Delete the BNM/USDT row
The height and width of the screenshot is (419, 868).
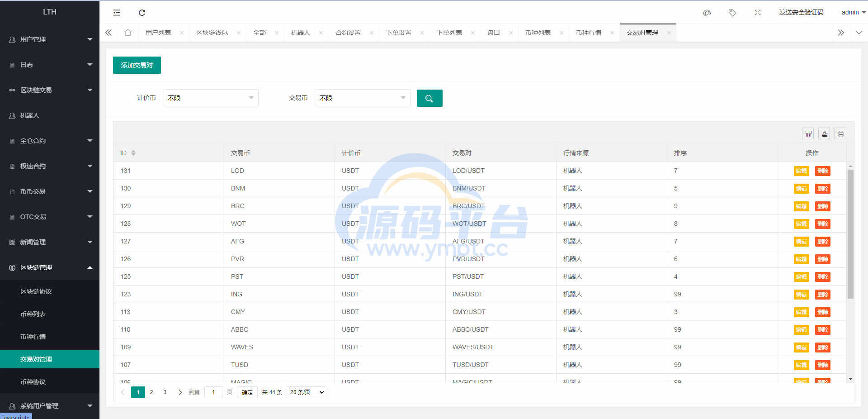click(823, 189)
